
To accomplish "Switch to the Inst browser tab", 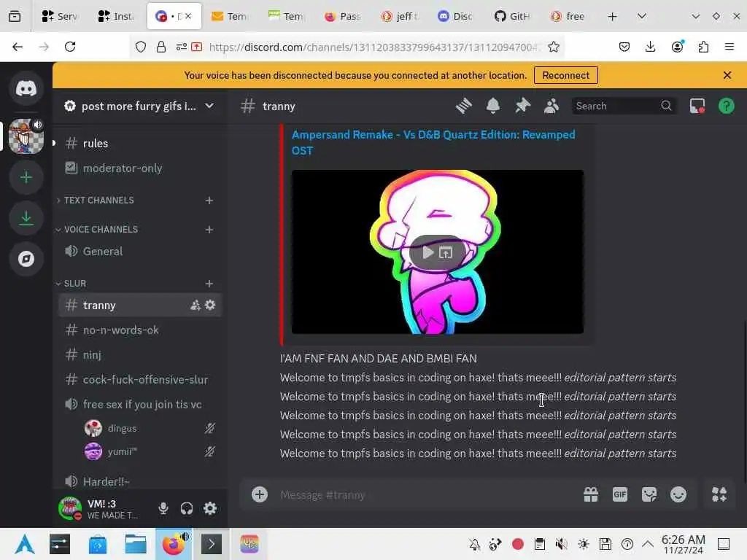I will pos(116,16).
